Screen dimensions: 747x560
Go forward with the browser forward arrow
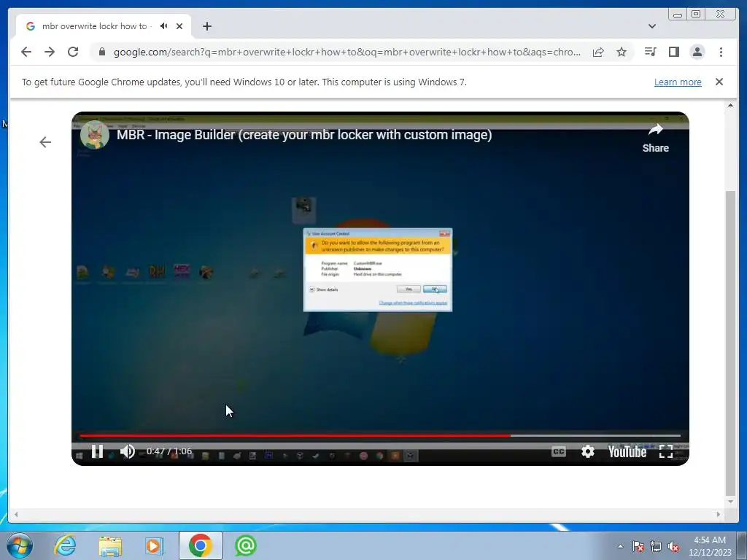(50, 52)
